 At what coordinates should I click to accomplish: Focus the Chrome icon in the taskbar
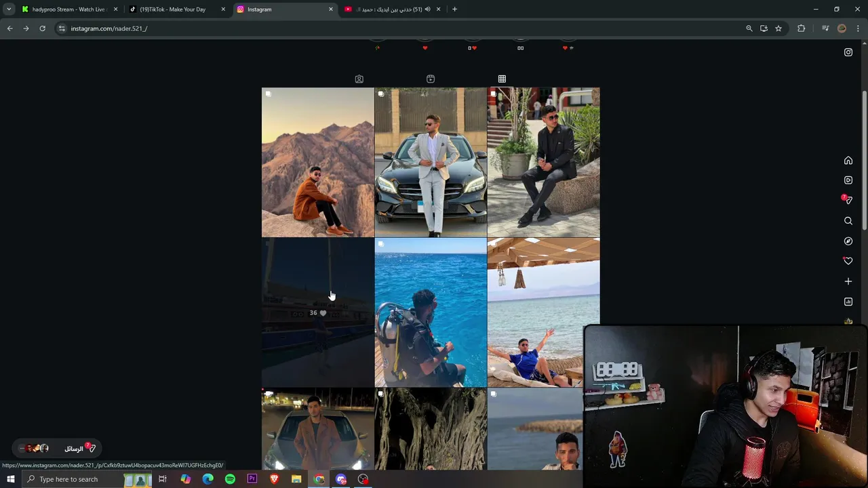319,479
